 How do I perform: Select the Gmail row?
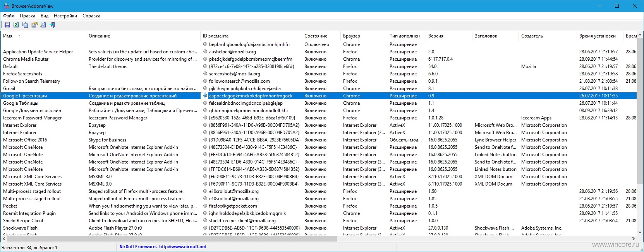point(319,89)
